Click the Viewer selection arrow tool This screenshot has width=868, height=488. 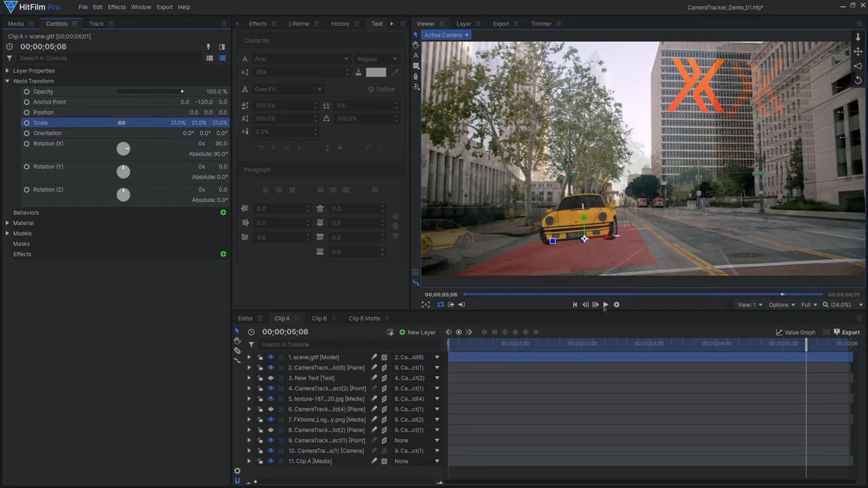point(416,35)
